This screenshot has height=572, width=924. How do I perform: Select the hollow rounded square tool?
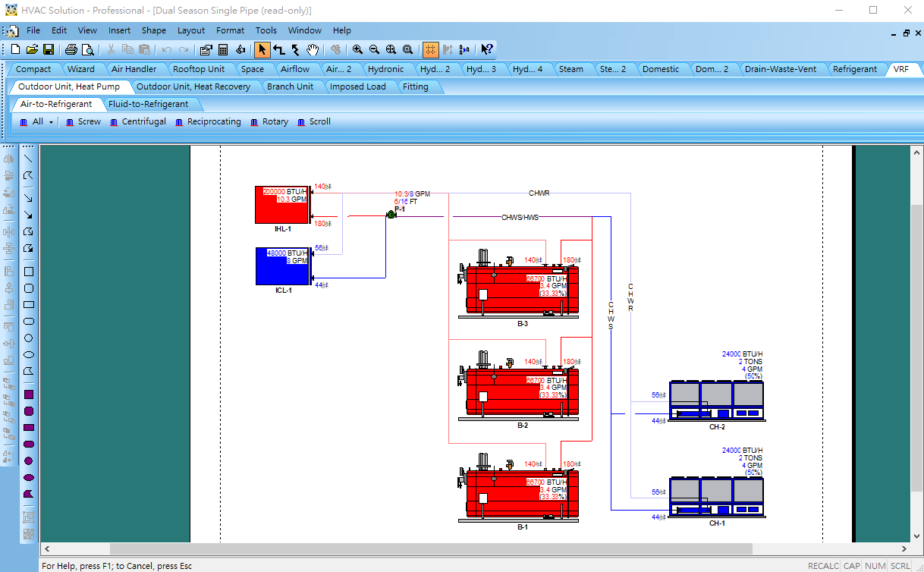[28, 288]
